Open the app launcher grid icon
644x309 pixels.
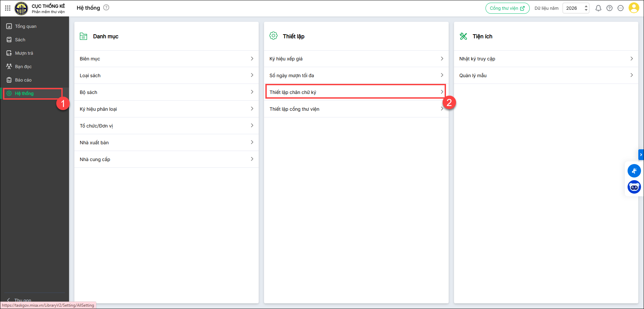[8, 8]
